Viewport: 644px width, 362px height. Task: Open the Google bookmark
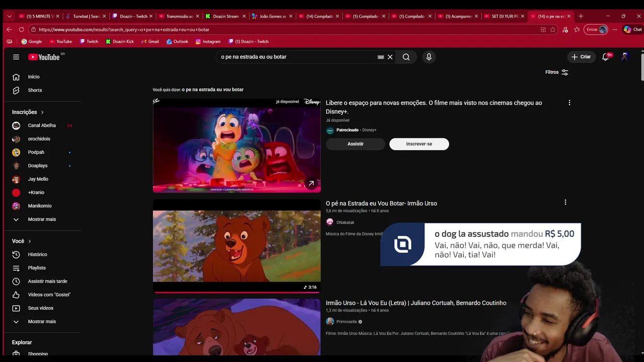(x=32, y=41)
